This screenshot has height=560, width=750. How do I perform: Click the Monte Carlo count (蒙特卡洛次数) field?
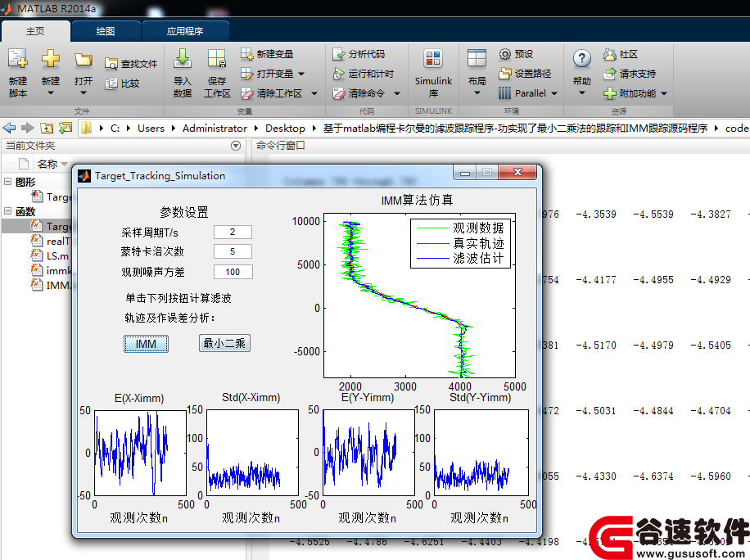pos(233,251)
